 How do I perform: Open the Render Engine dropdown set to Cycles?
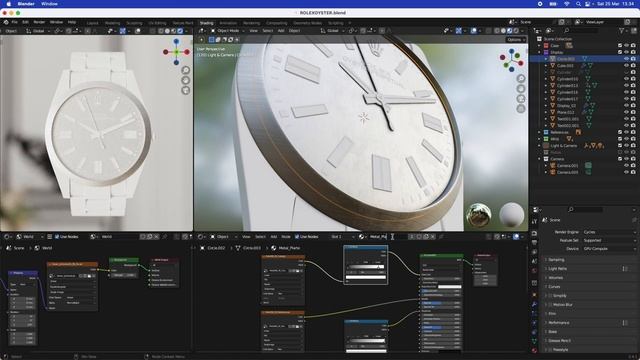point(609,232)
